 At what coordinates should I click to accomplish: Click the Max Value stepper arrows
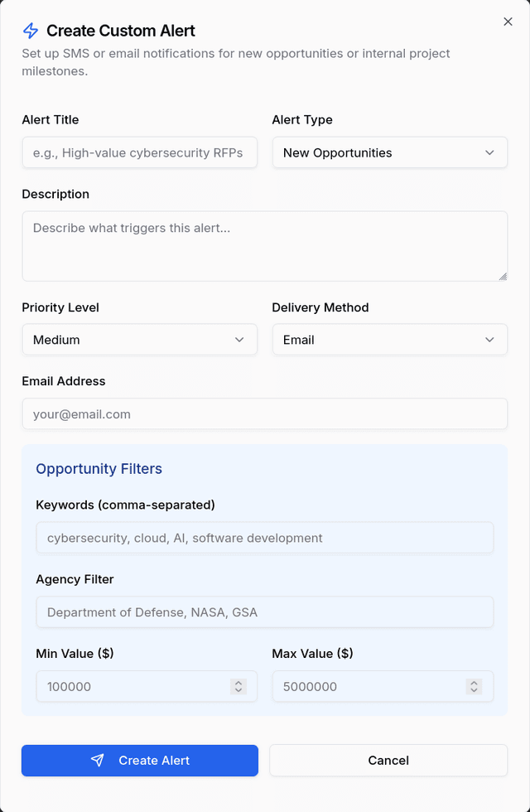tap(474, 687)
